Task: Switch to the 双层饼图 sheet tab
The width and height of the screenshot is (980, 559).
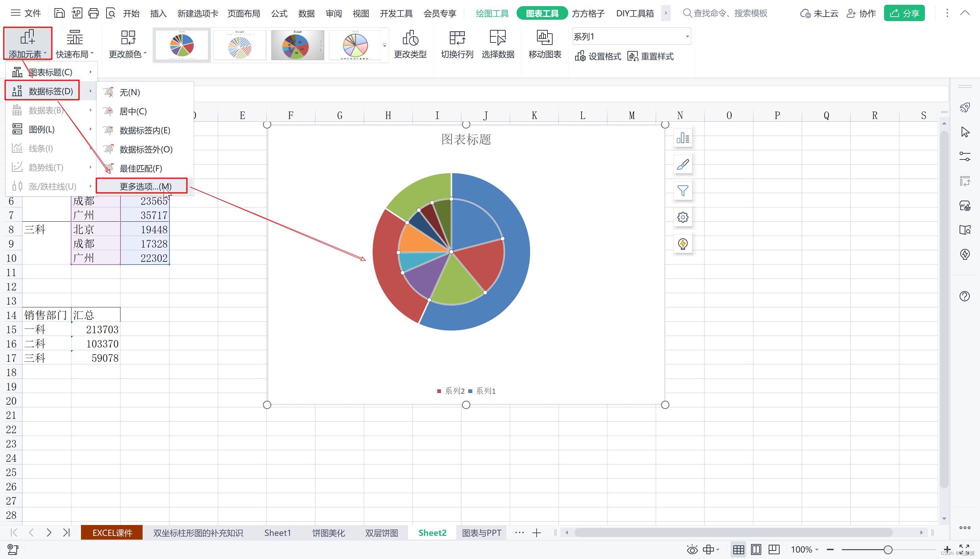Action: tap(381, 533)
